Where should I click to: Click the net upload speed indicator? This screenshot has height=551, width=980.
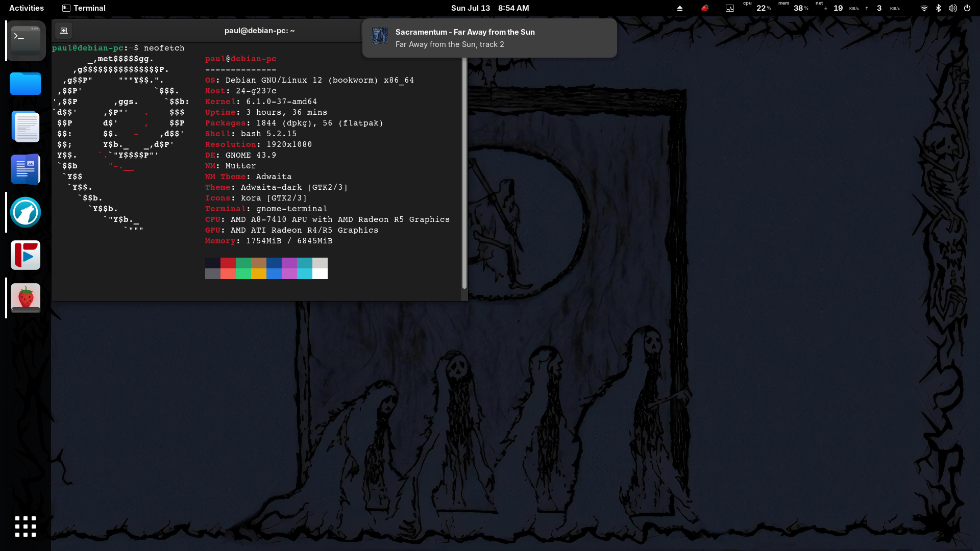[882, 8]
